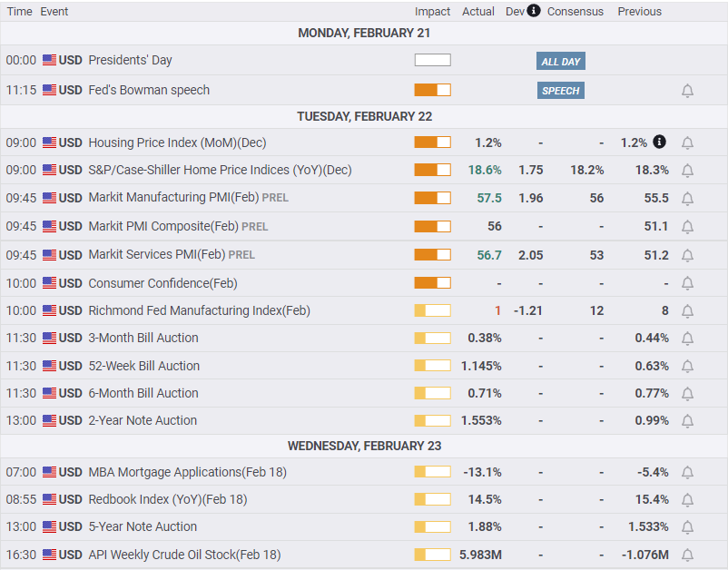This screenshot has width=728, height=570.
Task: Click the info icon next to Dev header
Action: pyautogui.click(x=534, y=10)
